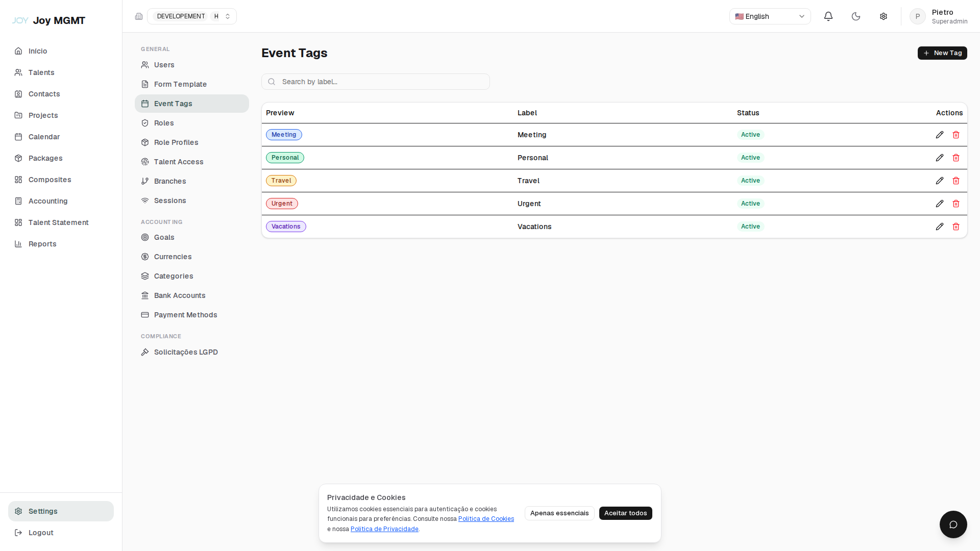
Task: Open Calendar in the sidebar
Action: click(61, 137)
